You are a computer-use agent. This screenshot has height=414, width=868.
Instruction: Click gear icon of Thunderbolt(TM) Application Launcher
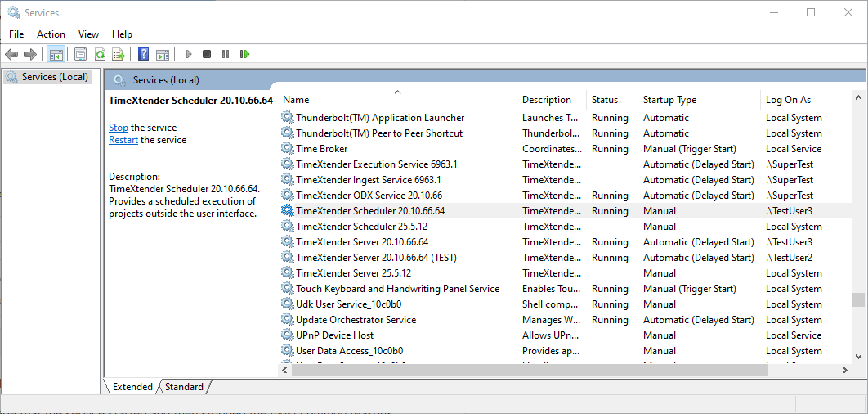pyautogui.click(x=287, y=118)
